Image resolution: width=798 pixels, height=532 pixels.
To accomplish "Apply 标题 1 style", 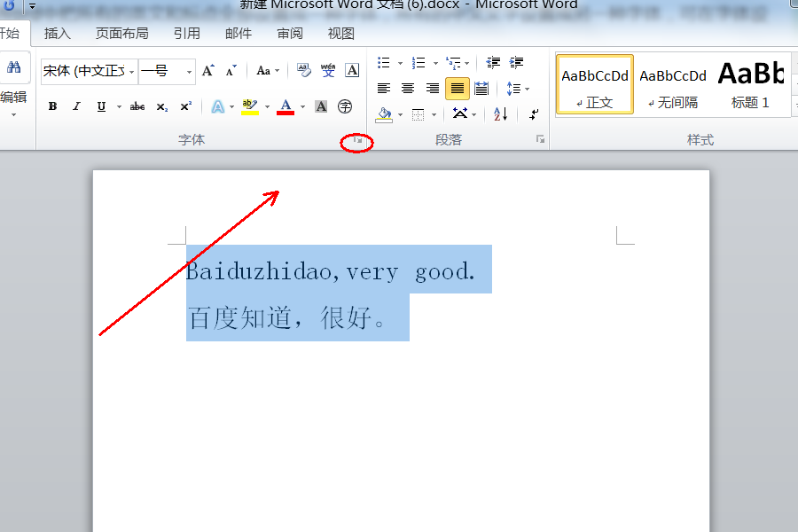I will (x=751, y=84).
